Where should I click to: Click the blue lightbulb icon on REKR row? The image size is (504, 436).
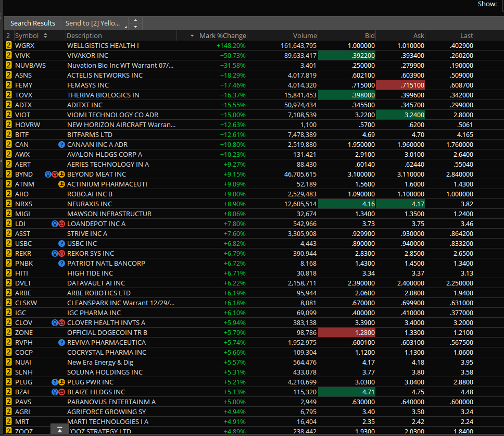click(55, 254)
